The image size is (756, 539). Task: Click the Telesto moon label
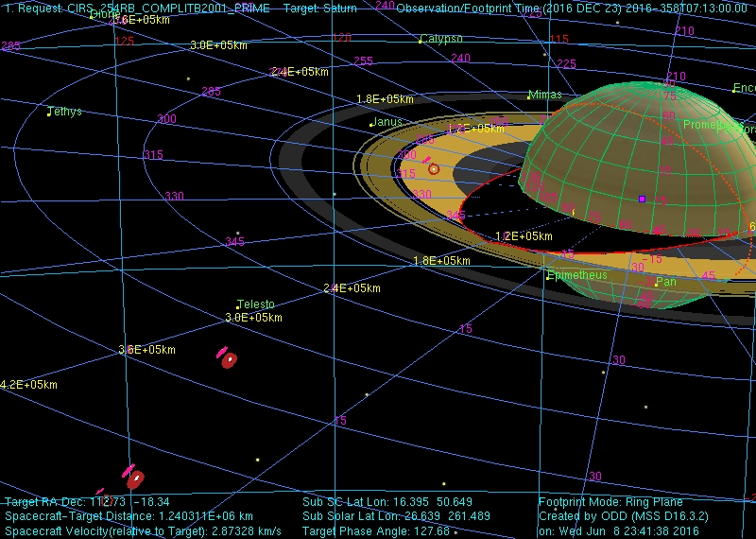(x=256, y=304)
